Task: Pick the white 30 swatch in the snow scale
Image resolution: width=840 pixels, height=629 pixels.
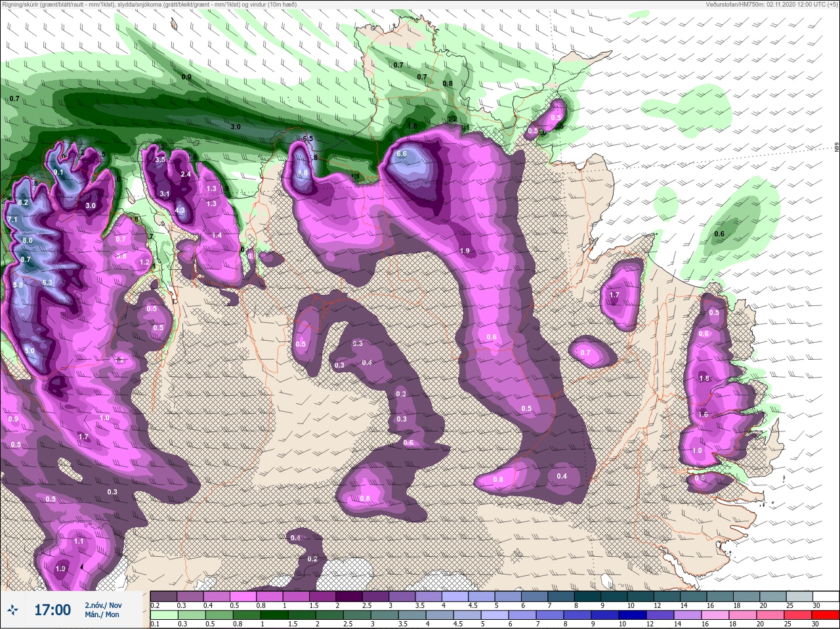Action: 826,596
